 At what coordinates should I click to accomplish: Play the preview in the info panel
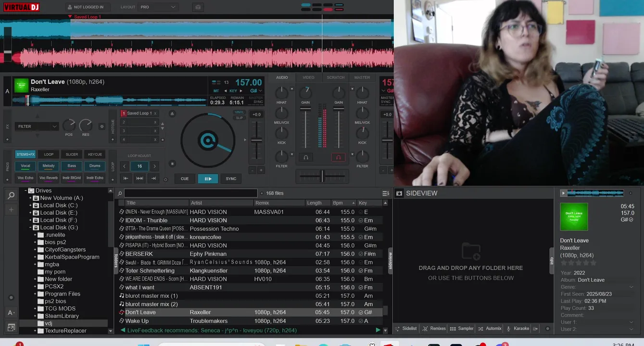(563, 193)
